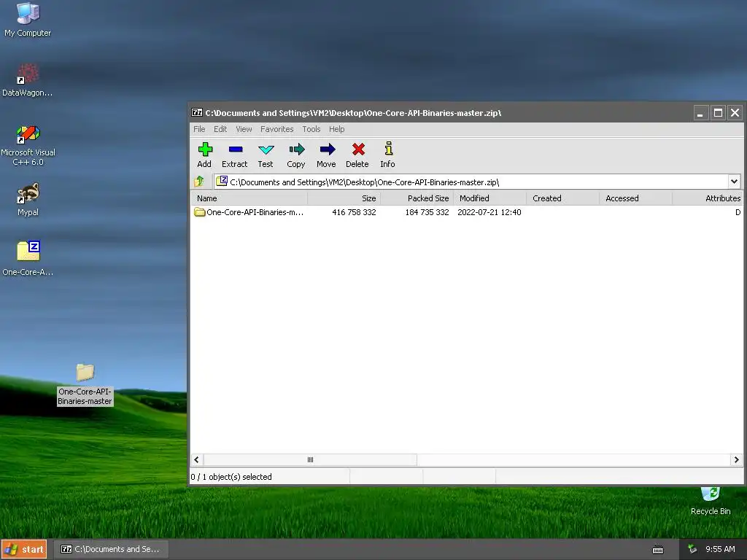Click the Extract toolbar icon

pyautogui.click(x=236, y=149)
